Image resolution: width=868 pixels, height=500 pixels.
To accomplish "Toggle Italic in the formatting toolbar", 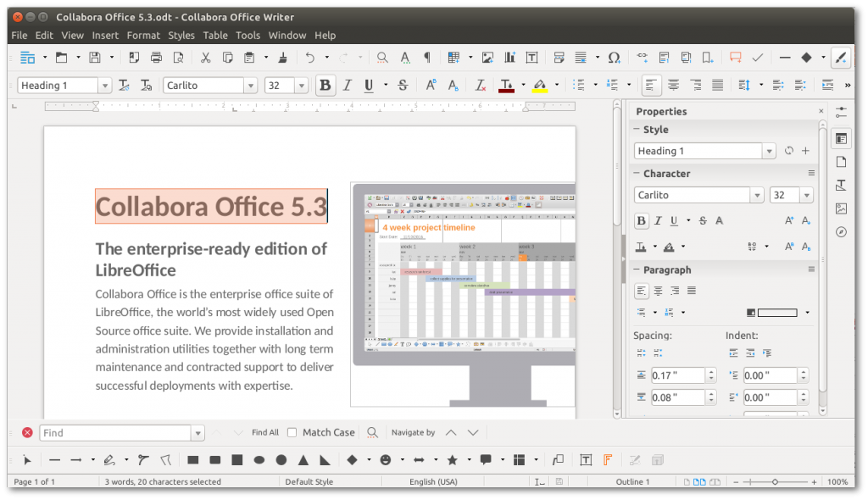I will (347, 86).
